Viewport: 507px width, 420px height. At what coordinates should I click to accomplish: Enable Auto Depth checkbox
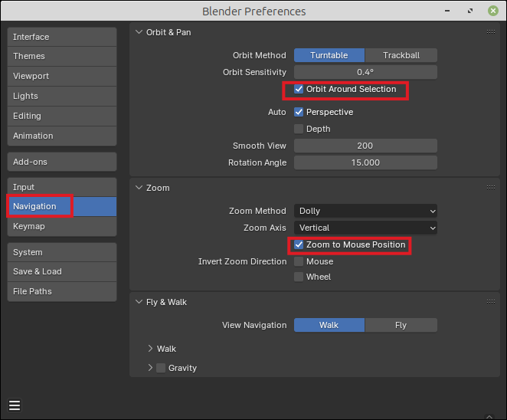tap(299, 129)
